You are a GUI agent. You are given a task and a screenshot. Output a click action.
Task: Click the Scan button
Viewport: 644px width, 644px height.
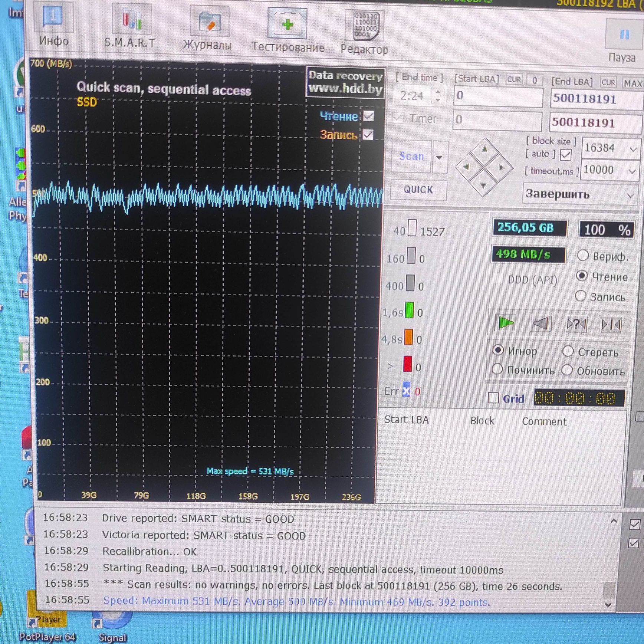coord(412,156)
